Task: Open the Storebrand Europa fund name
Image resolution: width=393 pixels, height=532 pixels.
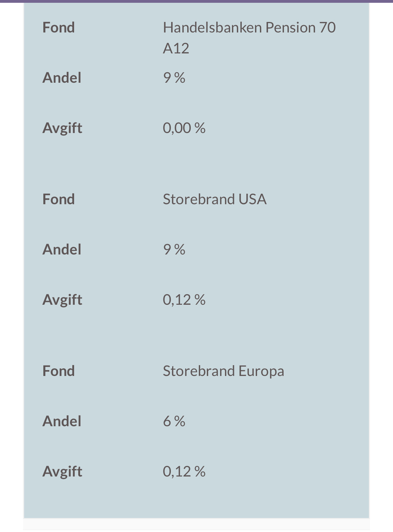Action: pyautogui.click(x=223, y=371)
